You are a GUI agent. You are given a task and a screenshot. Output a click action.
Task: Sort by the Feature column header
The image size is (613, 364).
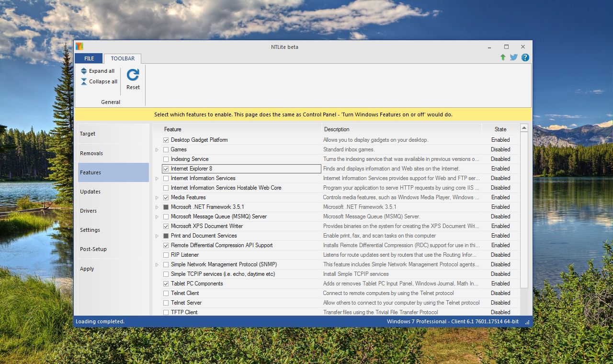(x=237, y=129)
